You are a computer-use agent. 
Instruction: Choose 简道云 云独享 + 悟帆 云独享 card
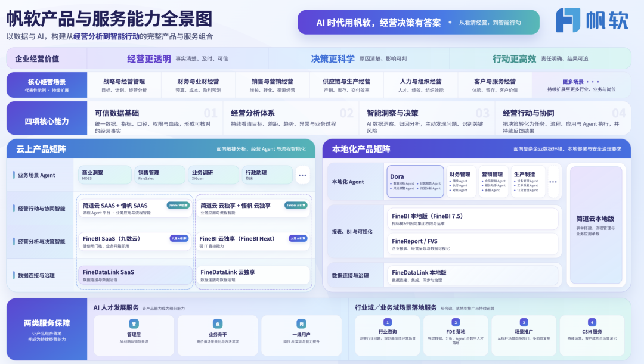pos(253,209)
